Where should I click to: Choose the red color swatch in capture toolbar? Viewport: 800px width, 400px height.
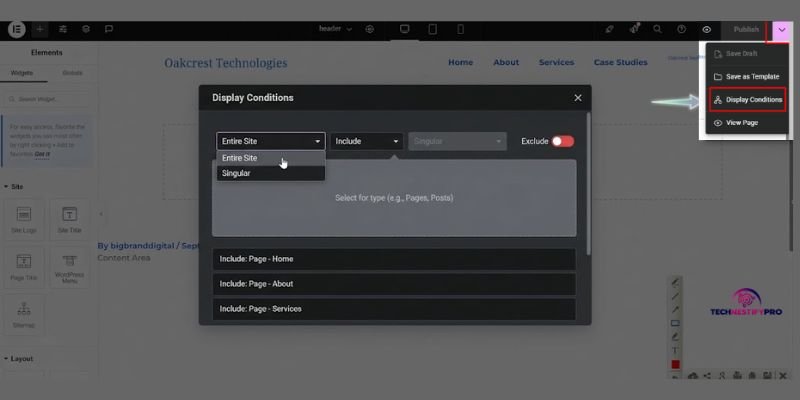[675, 364]
